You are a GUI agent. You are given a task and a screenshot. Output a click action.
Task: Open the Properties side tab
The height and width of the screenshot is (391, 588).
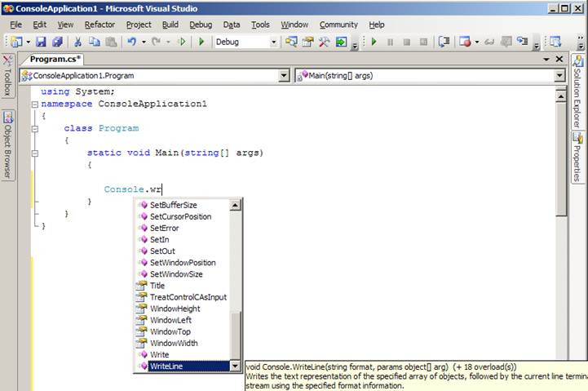[x=578, y=157]
